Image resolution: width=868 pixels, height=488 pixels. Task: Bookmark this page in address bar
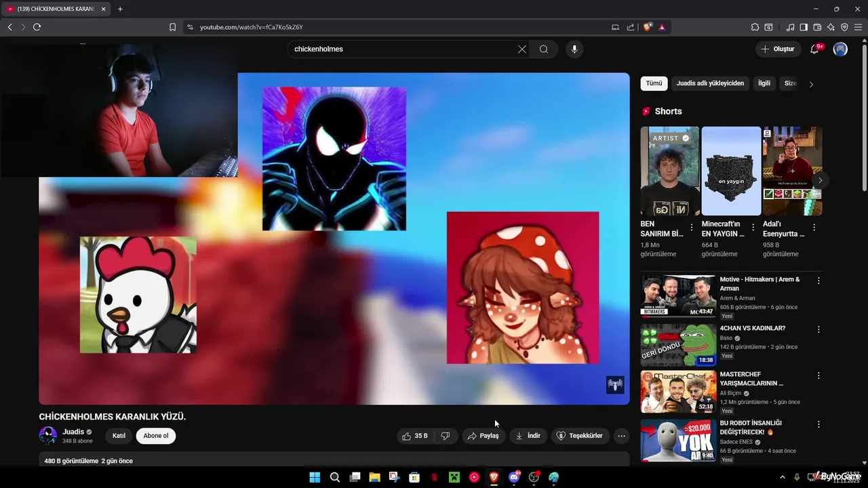[x=172, y=27]
